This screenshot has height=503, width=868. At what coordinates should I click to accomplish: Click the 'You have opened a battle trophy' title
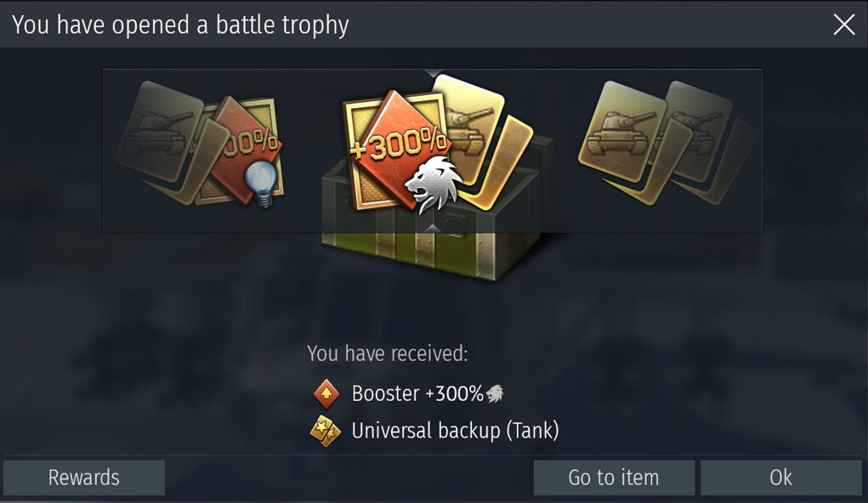(180, 25)
